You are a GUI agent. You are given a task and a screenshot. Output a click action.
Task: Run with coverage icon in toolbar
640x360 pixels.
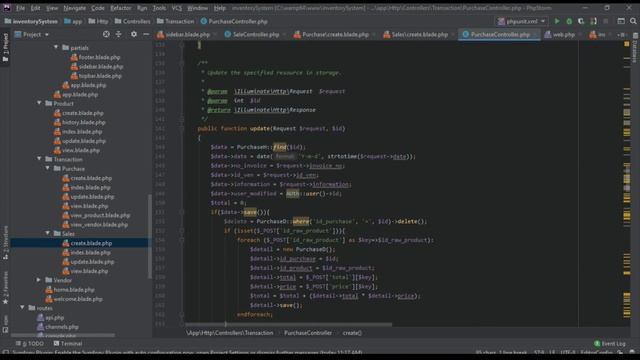tap(581, 21)
